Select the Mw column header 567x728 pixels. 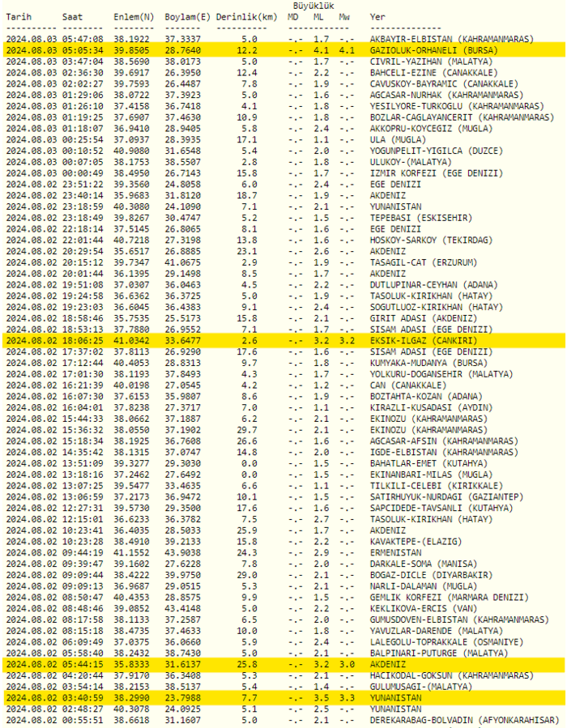(346, 16)
